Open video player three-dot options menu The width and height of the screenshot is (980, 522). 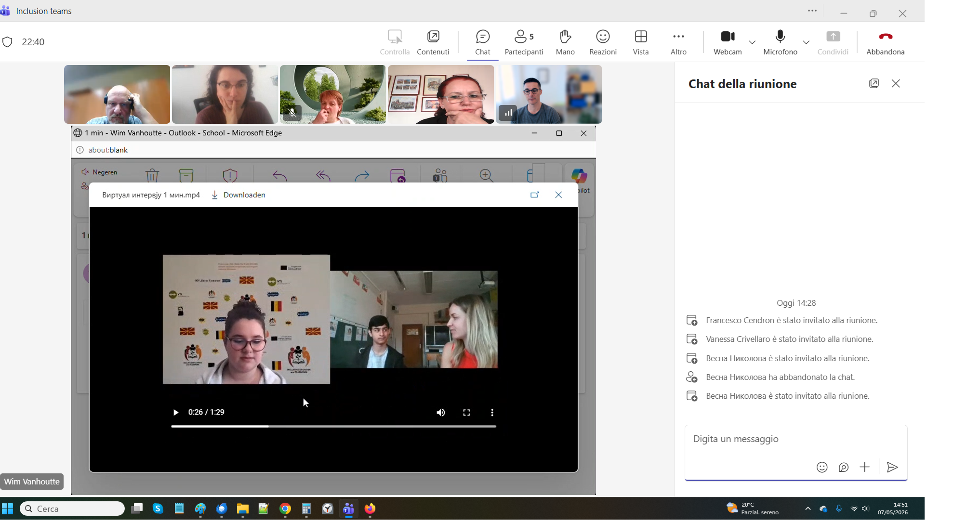(x=492, y=413)
